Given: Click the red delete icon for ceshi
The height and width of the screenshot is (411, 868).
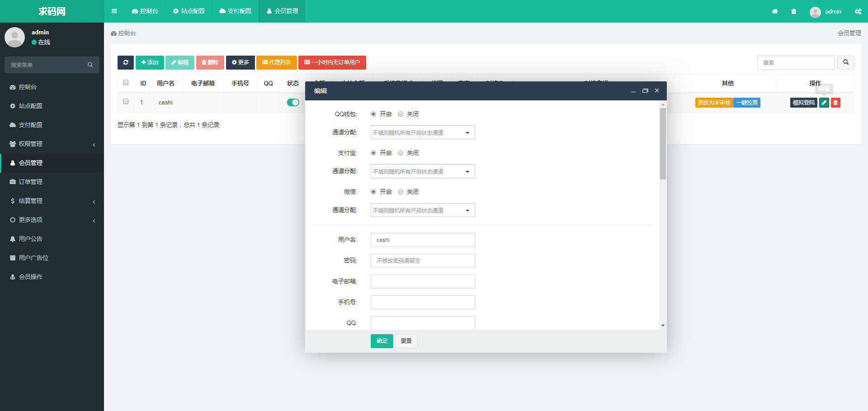Looking at the screenshot, I should (x=835, y=103).
